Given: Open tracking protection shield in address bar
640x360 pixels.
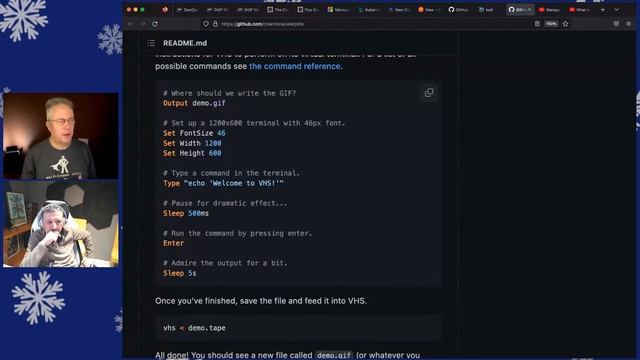Looking at the screenshot, I should (x=206, y=24).
